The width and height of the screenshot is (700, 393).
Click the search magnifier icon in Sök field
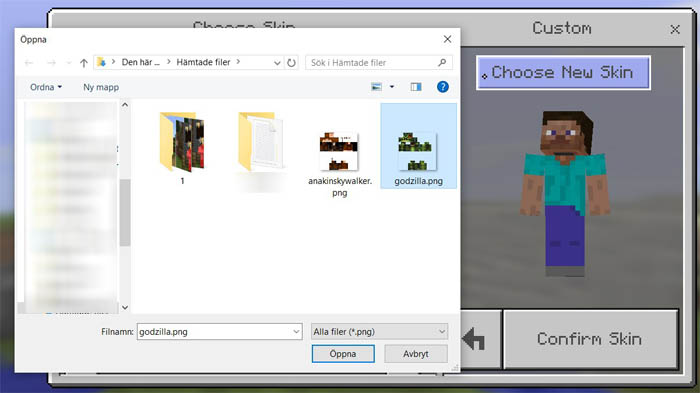point(442,63)
